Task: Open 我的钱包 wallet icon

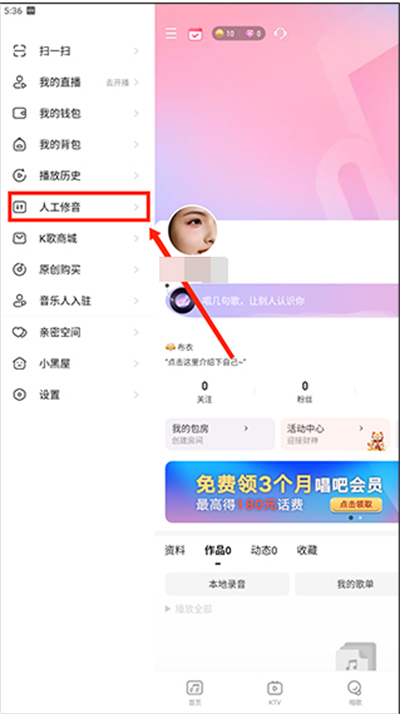Action: pos(20,113)
